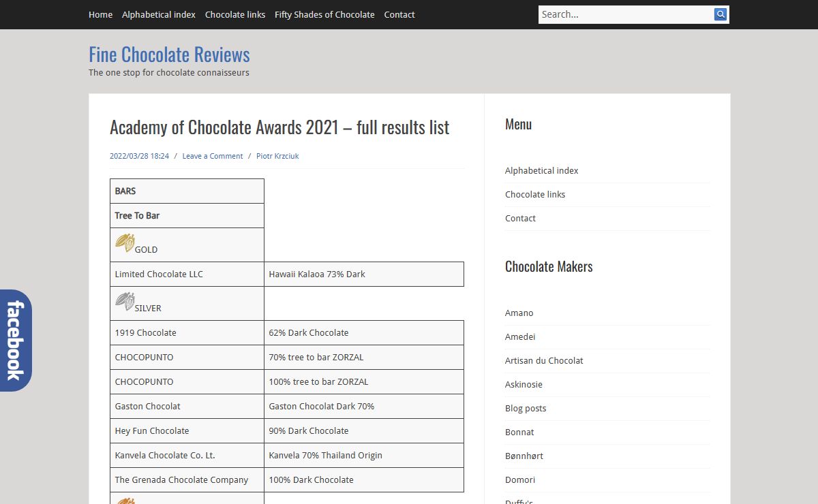Select the Hey Fun Chocolate cell
The image size is (818, 504).
pos(187,431)
